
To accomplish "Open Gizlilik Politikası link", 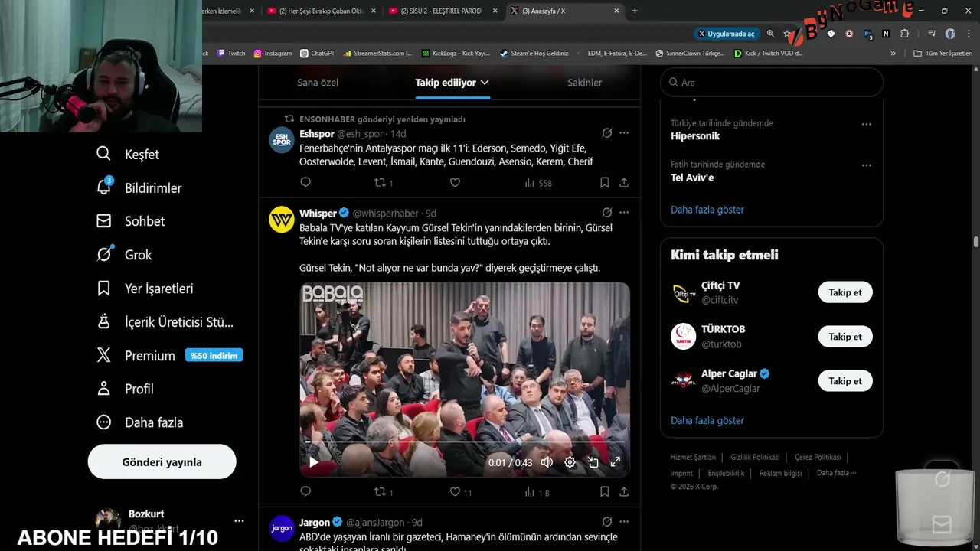I will [755, 458].
